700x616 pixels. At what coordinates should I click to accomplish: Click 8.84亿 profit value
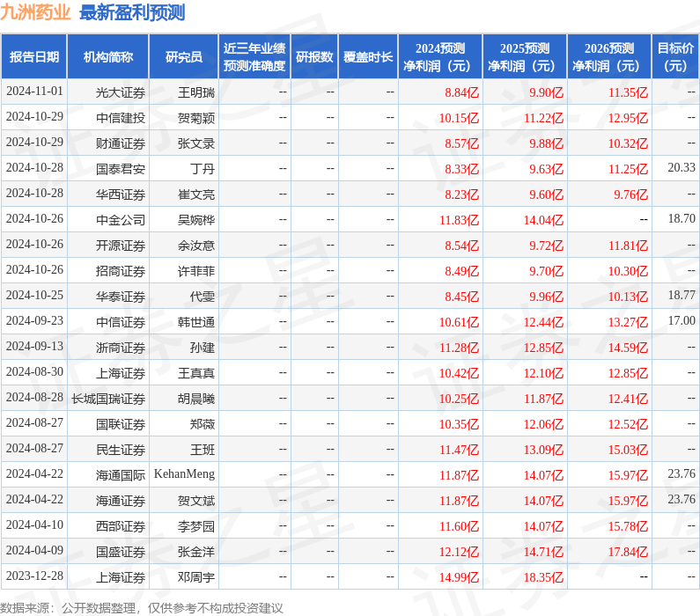coord(461,92)
